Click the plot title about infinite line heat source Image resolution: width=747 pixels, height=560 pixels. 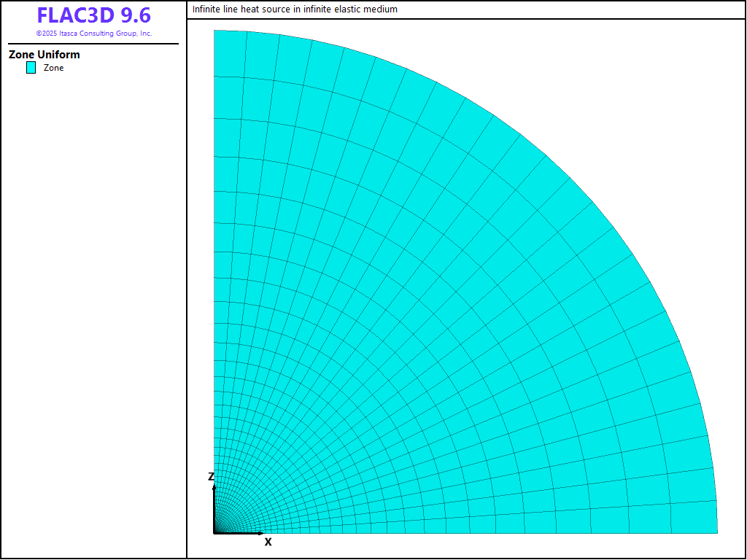[295, 9]
